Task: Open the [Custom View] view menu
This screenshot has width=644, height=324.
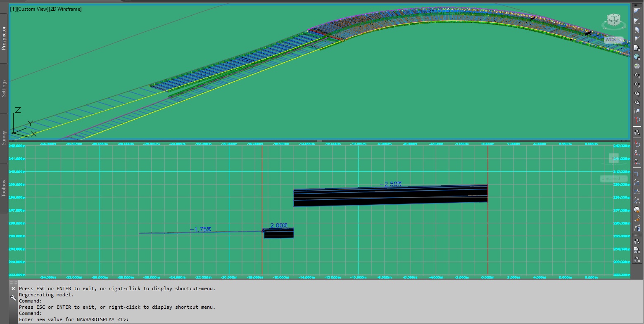Action: pyautogui.click(x=33, y=9)
